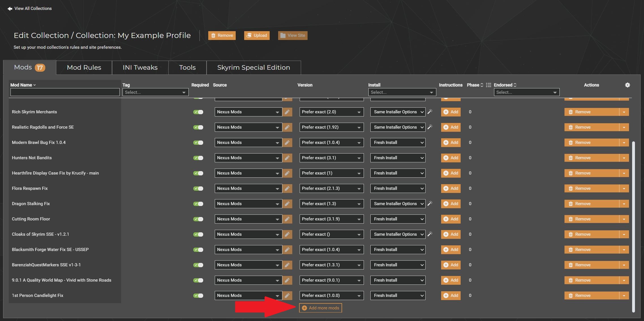
Task: Click the spanner/installer options icon for Cloaks of Skyrim SSE
Action: click(430, 234)
